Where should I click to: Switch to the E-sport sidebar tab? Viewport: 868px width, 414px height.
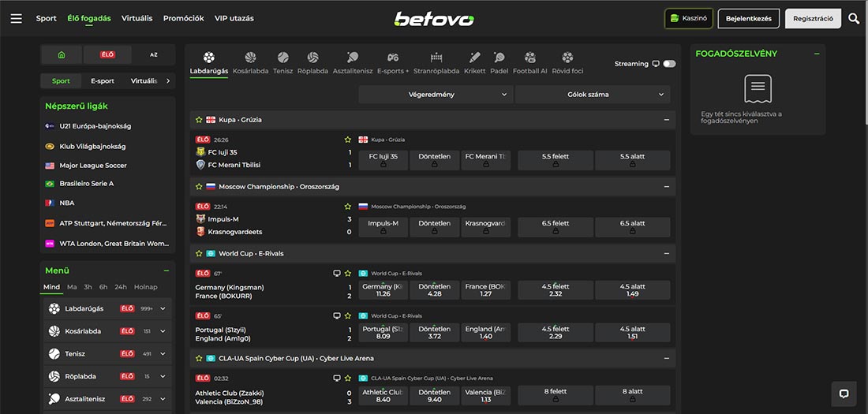pyautogui.click(x=103, y=80)
